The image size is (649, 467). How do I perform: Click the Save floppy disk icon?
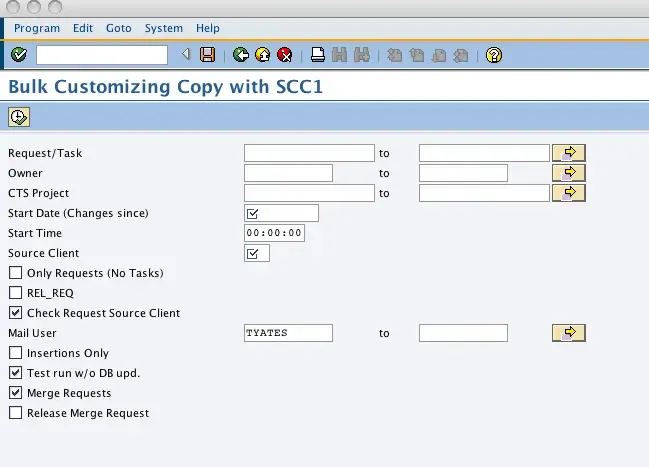[207, 55]
